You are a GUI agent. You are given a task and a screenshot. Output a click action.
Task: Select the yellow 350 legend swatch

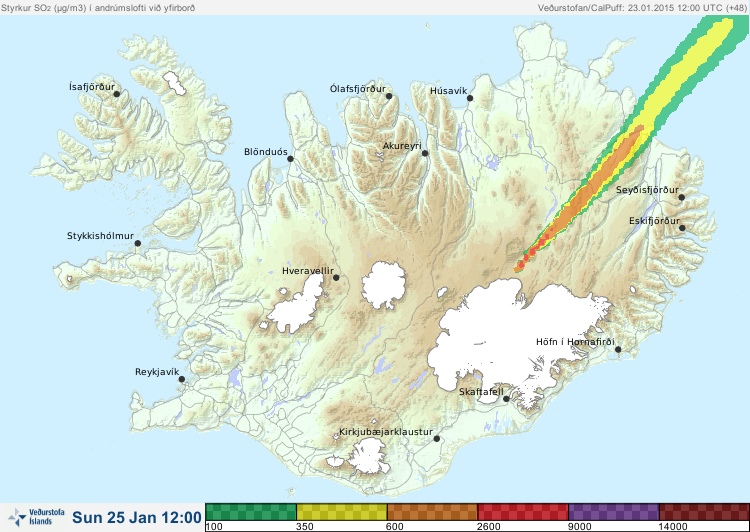coord(342,512)
